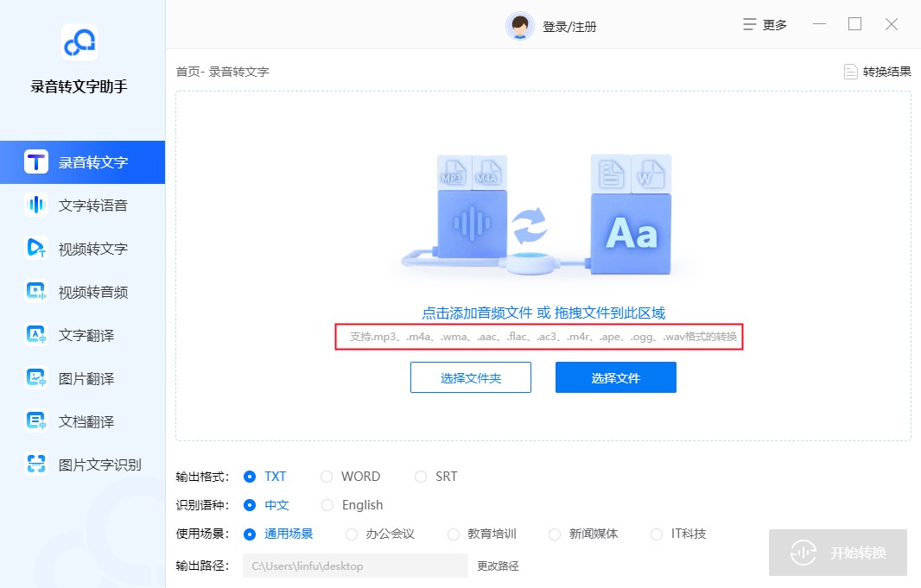Screen dimensions: 921x588
Task: Switch to 视频转文字 tool
Action: pos(82,248)
